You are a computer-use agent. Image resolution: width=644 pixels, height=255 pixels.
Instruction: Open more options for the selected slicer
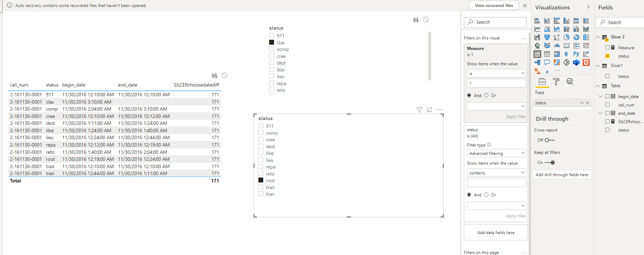click(x=439, y=110)
